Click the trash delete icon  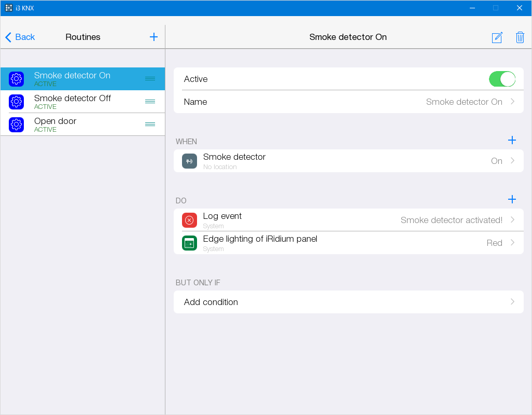pos(520,37)
